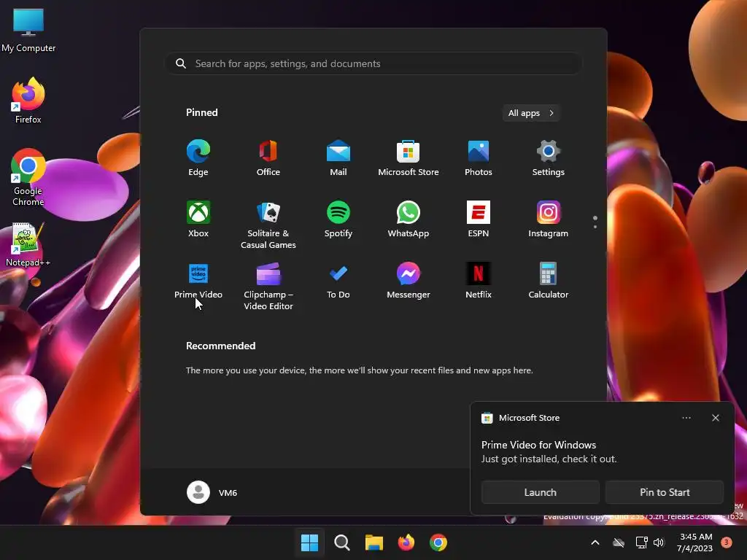Click the network tray icon
747x560 pixels.
click(641, 542)
